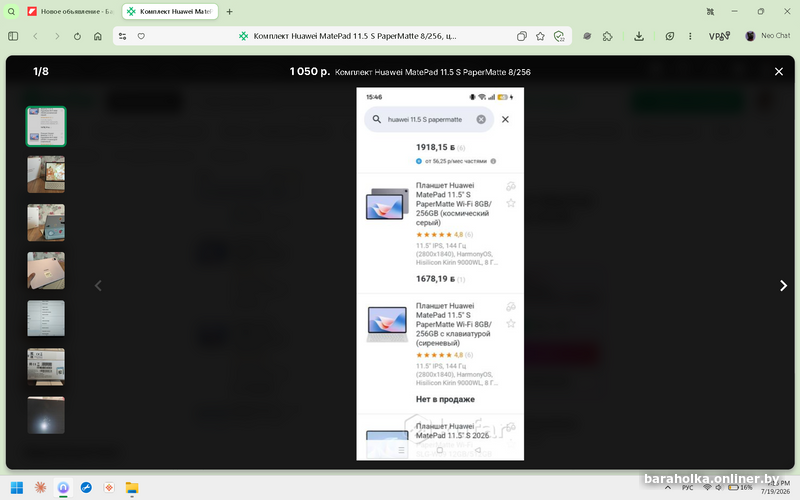Toggle browser sidebar panel icon
This screenshot has height=500, width=800.
[x=13, y=36]
